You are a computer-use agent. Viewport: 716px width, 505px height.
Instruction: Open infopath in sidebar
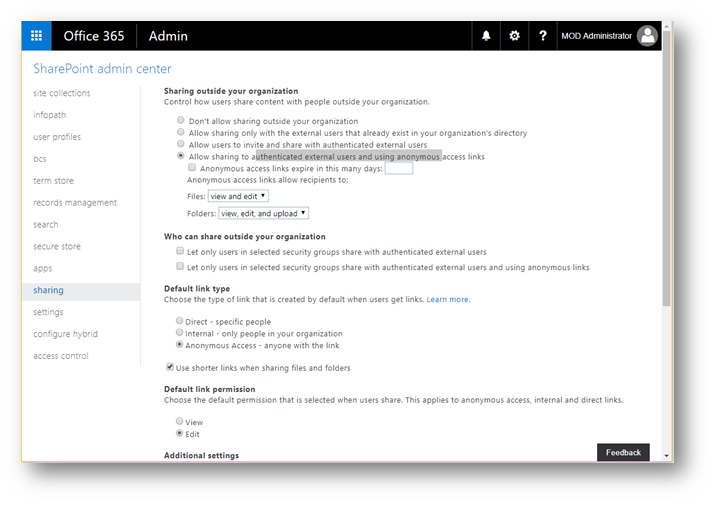point(49,115)
